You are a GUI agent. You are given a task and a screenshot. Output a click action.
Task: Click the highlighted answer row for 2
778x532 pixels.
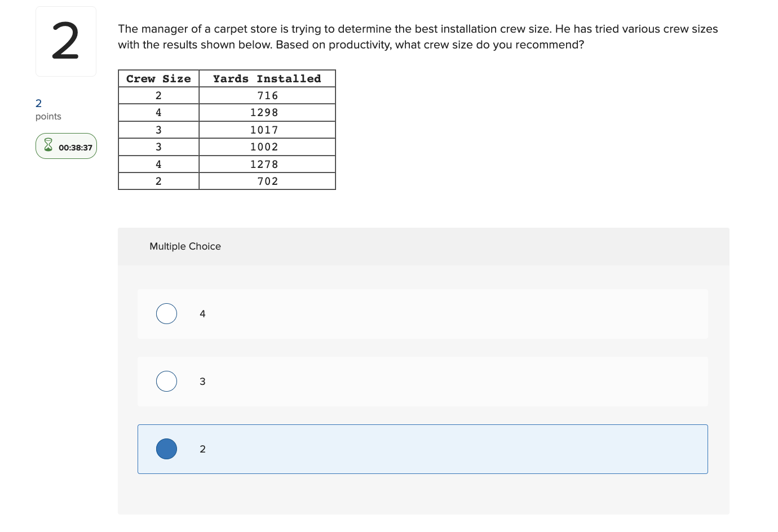[423, 449]
